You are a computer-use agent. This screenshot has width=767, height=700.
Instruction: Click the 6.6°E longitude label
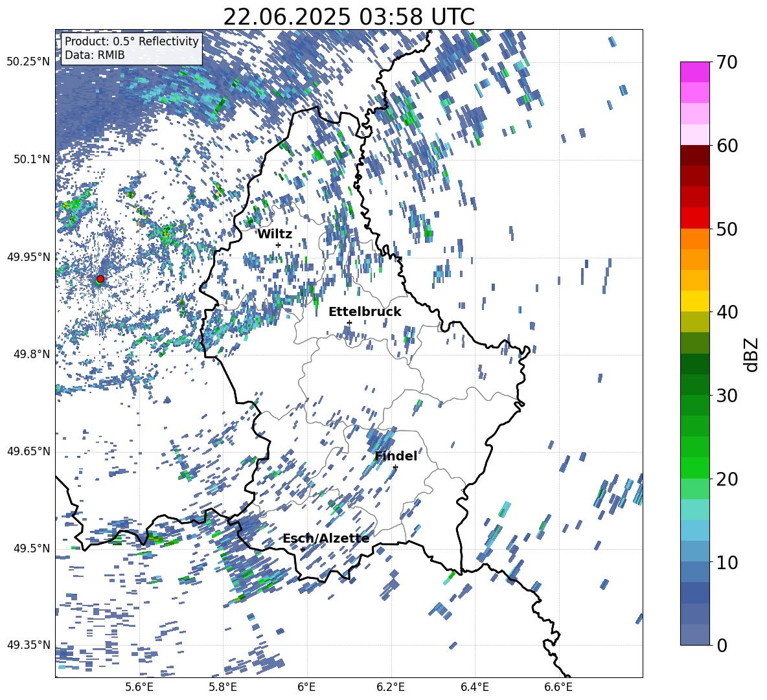(x=558, y=687)
